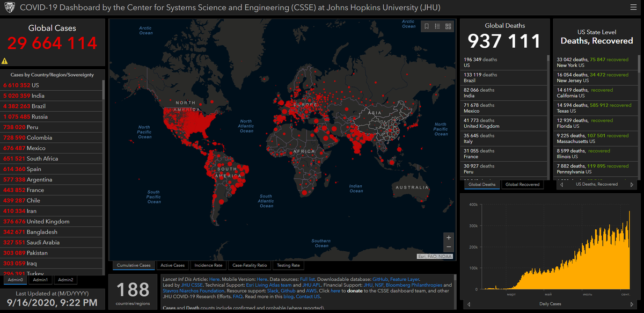Open the GitHub downloadable database link

click(381, 279)
